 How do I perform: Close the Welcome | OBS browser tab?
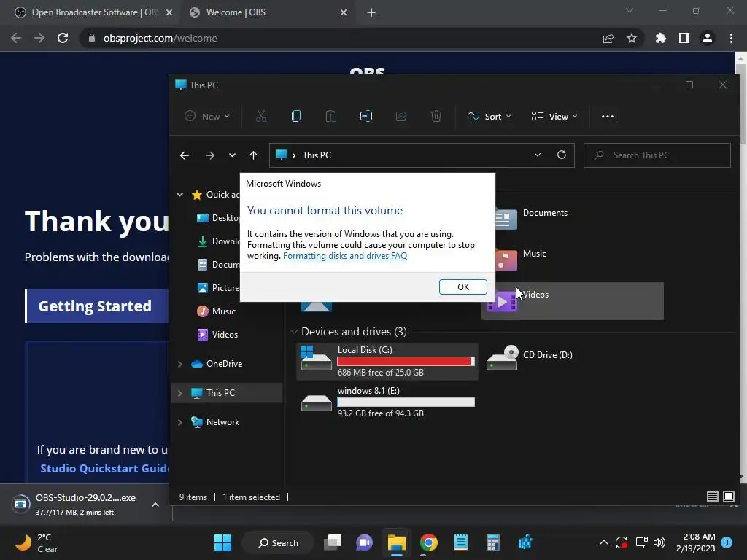tap(344, 12)
